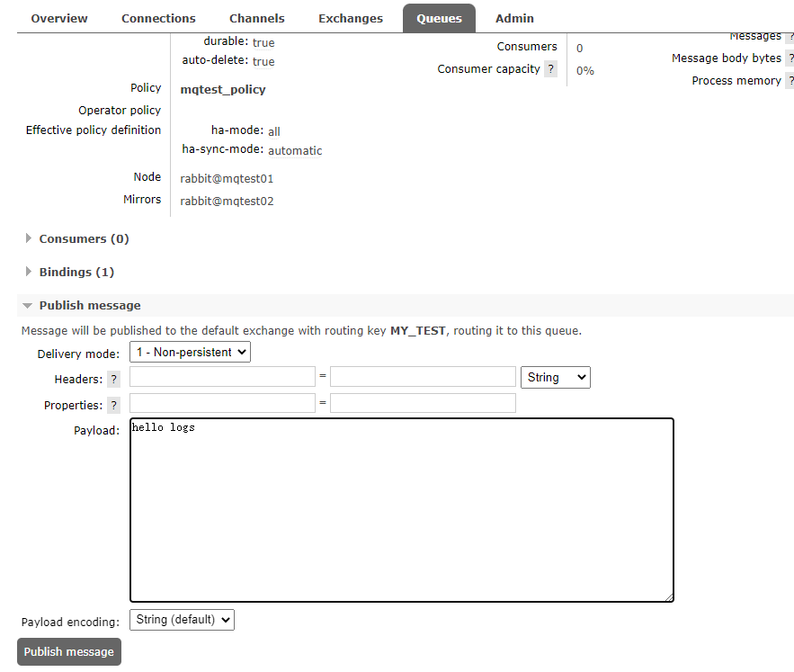This screenshot has width=794, height=672.
Task: Click the help icon beside Headers
Action: tap(113, 380)
